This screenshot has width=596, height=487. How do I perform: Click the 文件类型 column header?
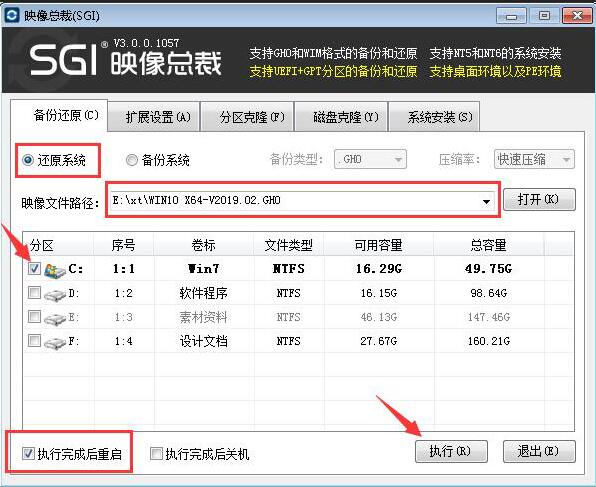coord(288,245)
